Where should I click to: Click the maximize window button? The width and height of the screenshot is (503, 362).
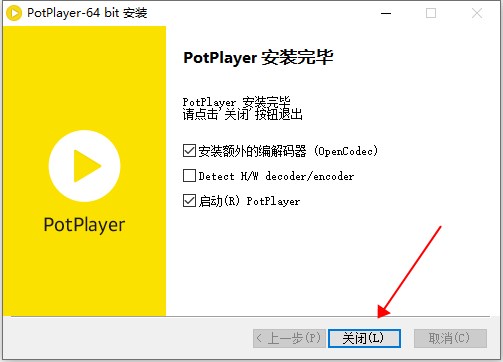431,13
